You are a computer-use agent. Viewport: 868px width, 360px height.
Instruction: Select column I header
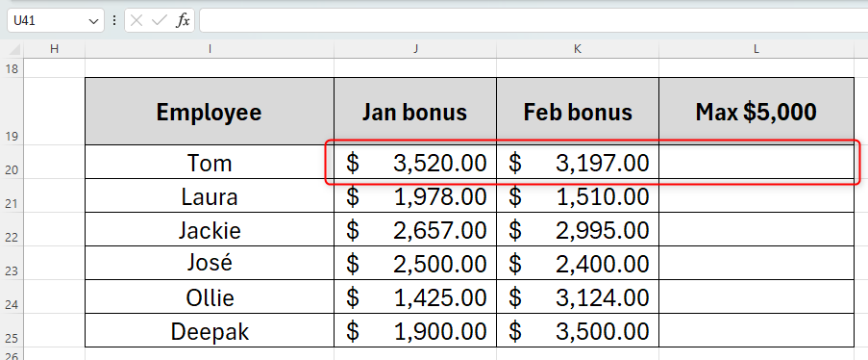[210, 49]
